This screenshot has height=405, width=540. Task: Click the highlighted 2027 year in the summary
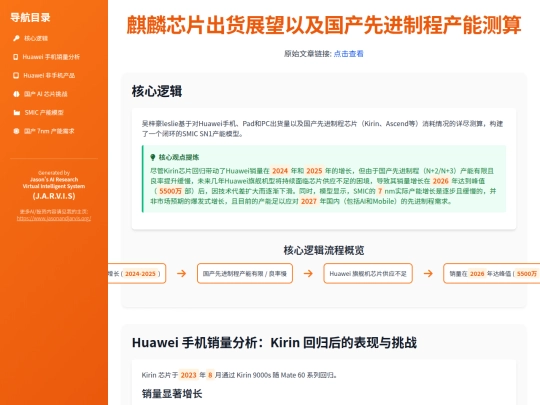[x=309, y=201]
